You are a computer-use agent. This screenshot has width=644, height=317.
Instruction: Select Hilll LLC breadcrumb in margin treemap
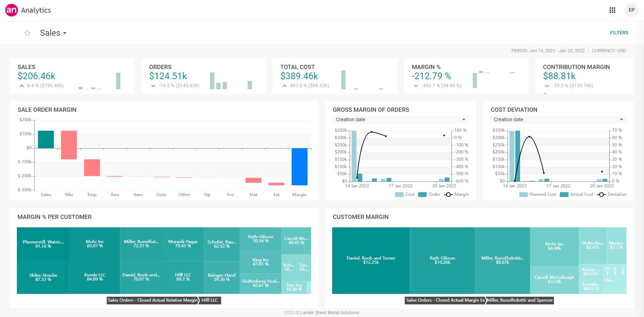coord(210,300)
